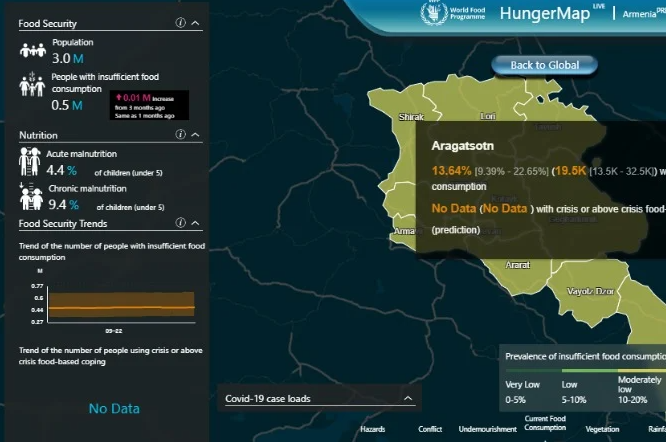Click the Population people icon
The image size is (666, 442).
pos(35,52)
